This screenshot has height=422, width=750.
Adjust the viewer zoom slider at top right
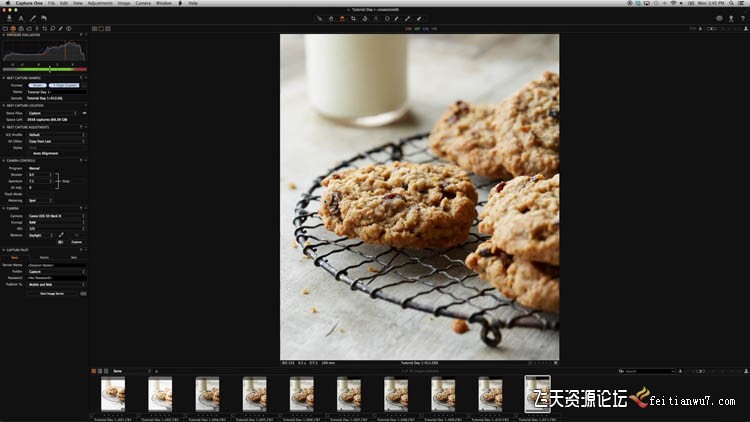[713, 29]
